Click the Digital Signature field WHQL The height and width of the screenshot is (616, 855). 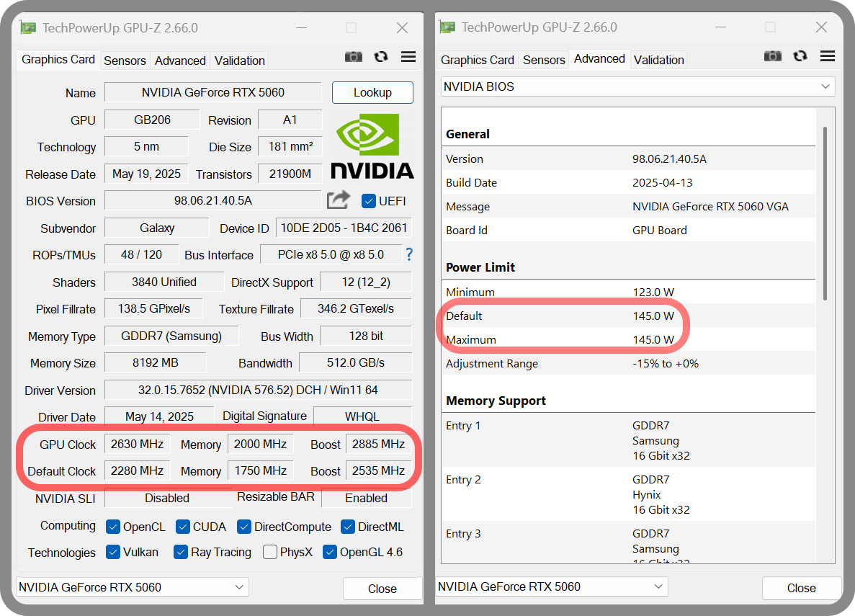(x=362, y=416)
